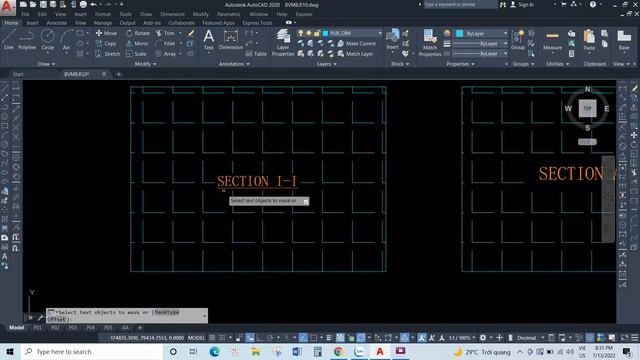The height and width of the screenshot is (360, 640).
Task: Open the Annotate ribbon tab
Action: point(57,23)
